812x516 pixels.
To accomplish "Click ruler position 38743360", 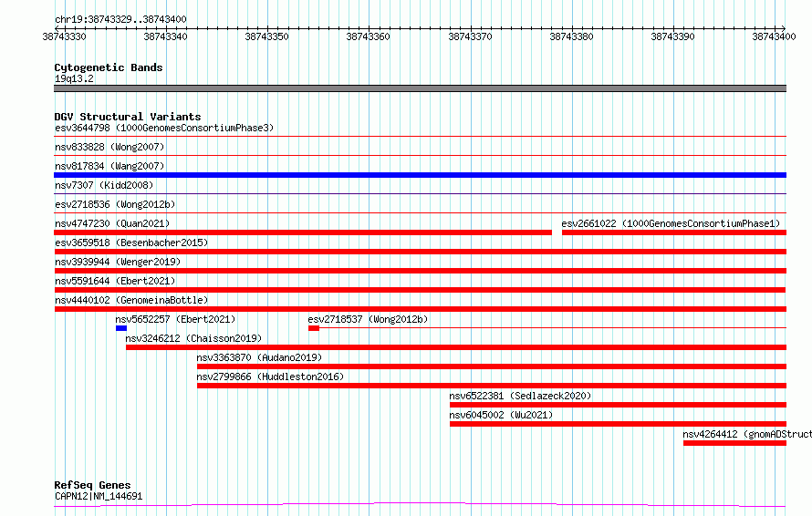I will coord(369,36).
